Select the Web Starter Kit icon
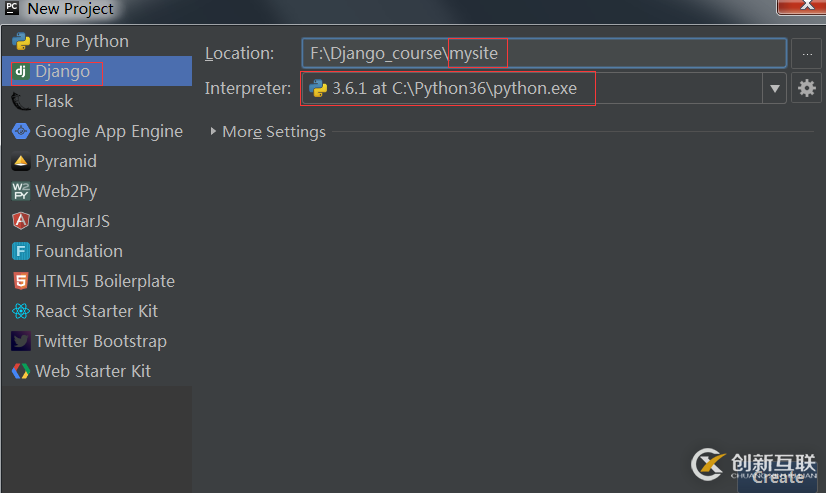826x493 pixels. 20,371
